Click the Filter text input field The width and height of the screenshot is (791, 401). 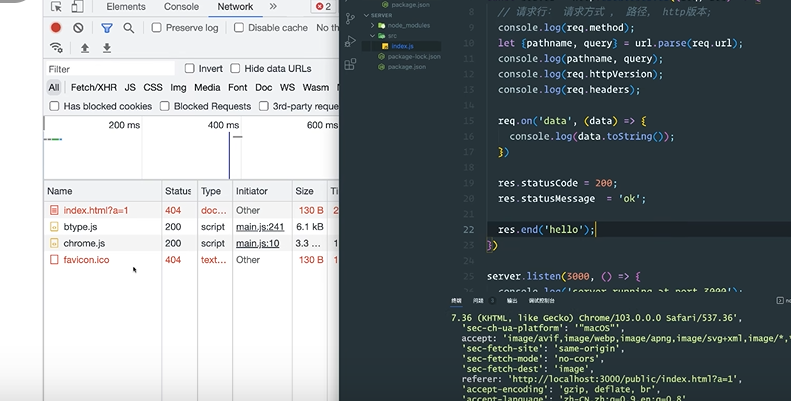[x=110, y=69]
